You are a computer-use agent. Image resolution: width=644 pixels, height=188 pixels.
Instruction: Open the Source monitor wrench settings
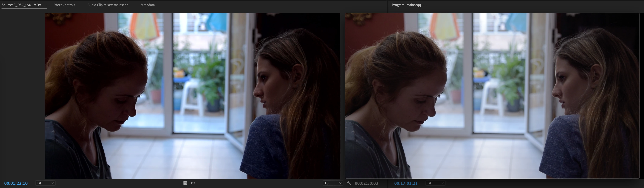coord(349,183)
